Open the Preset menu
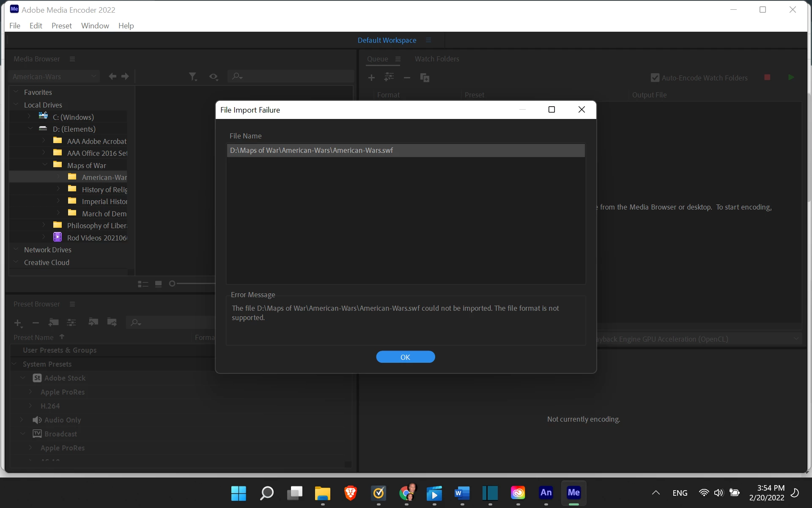This screenshot has width=812, height=508. coord(61,25)
